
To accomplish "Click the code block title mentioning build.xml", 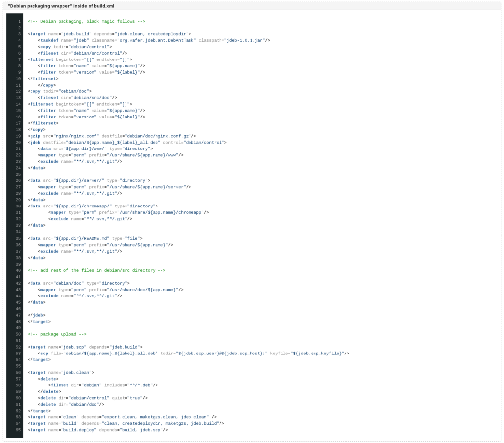I will (x=61, y=6).
